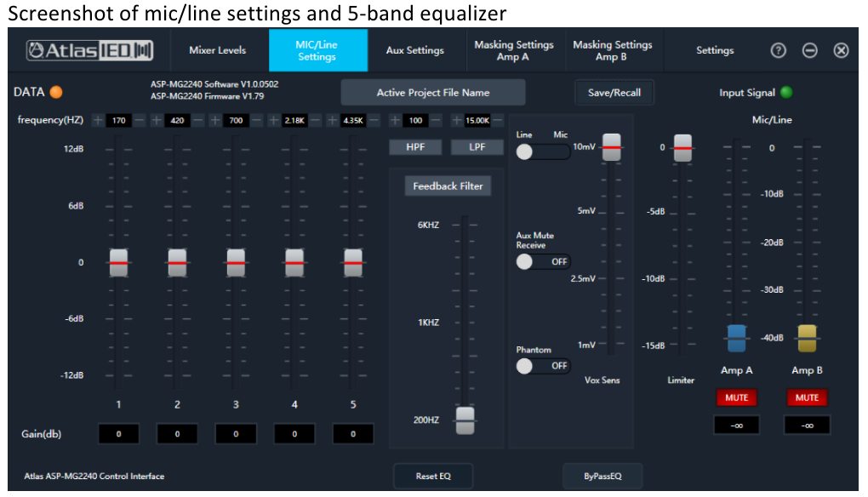Click Amp B level readout box

(x=807, y=425)
